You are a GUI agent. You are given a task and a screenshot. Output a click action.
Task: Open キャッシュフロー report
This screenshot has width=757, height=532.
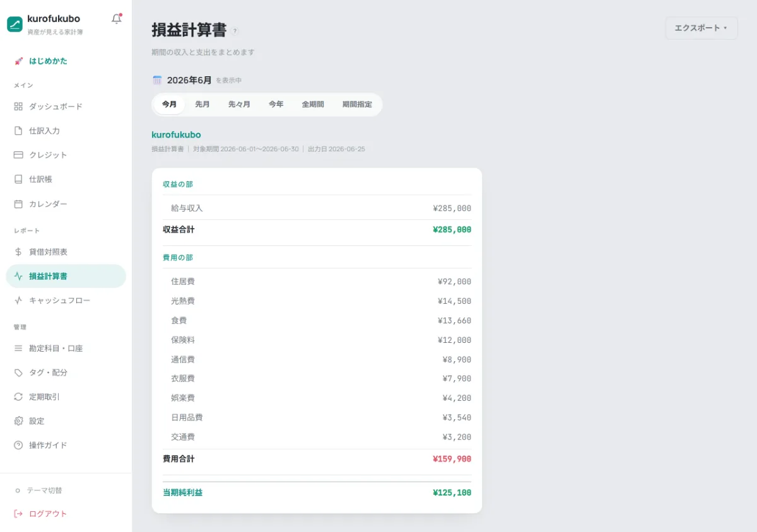pyautogui.click(x=66, y=301)
